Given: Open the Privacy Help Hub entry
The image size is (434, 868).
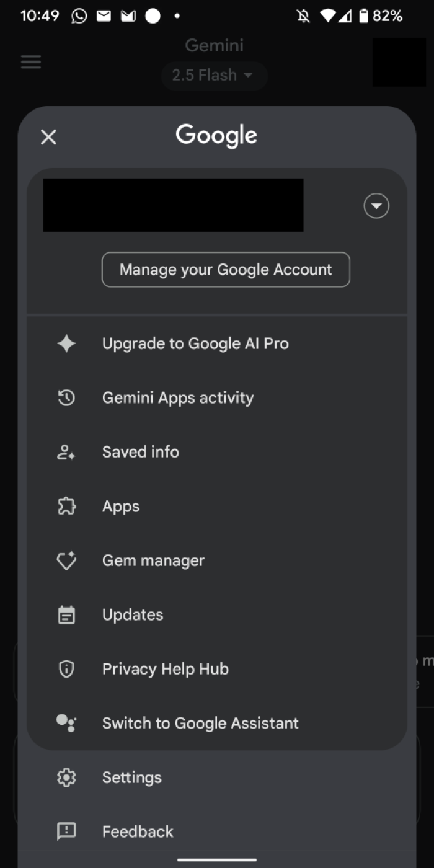Looking at the screenshot, I should coord(166,669).
